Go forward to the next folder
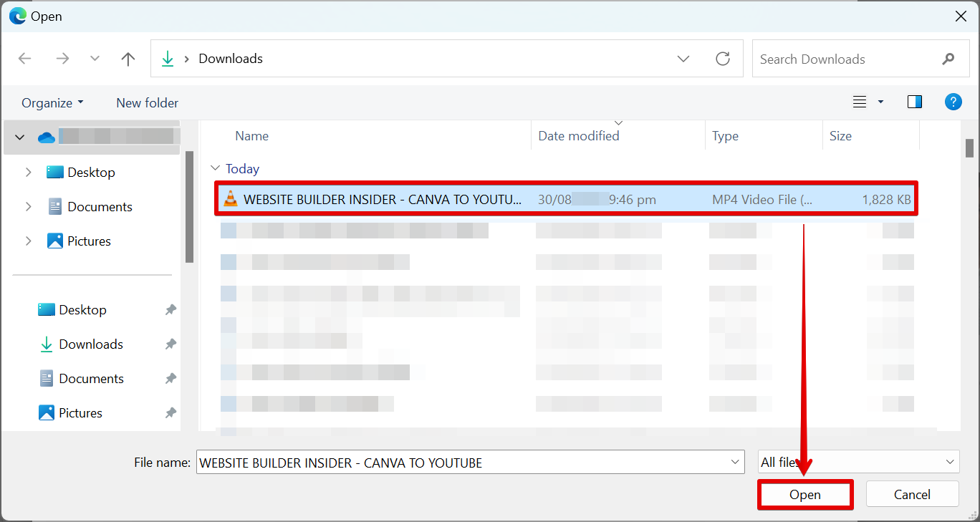This screenshot has width=980, height=522. coord(62,59)
